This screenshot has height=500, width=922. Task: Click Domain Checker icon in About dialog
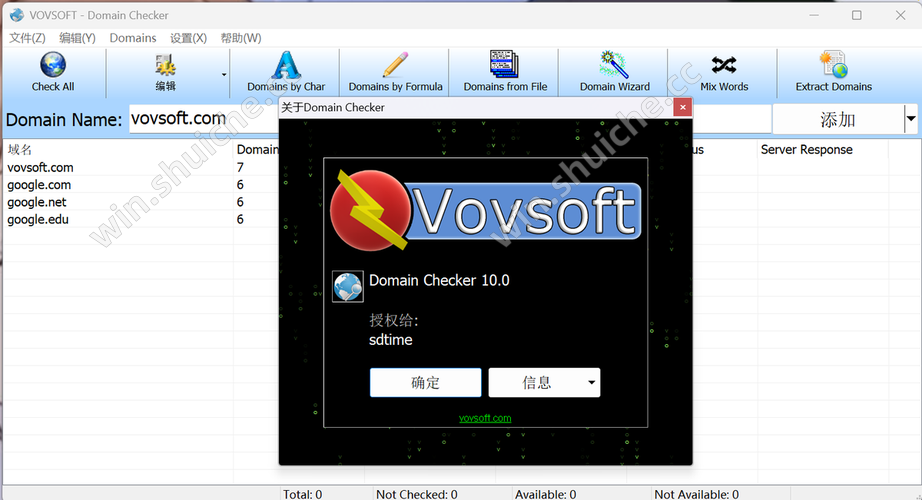348,287
